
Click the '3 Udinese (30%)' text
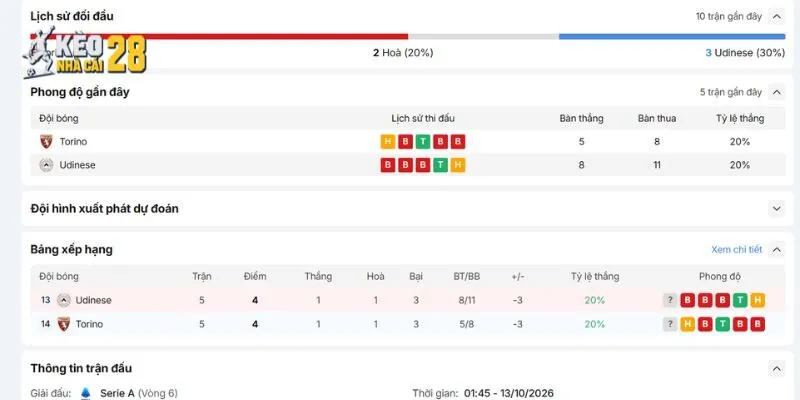(x=745, y=53)
